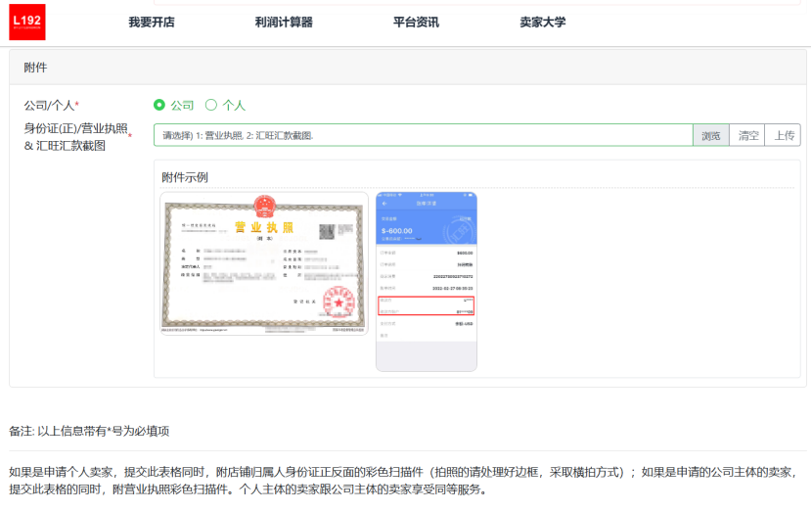Image resolution: width=812 pixels, height=512 pixels.
Task: Click the red L192 logo
Action: (27, 22)
